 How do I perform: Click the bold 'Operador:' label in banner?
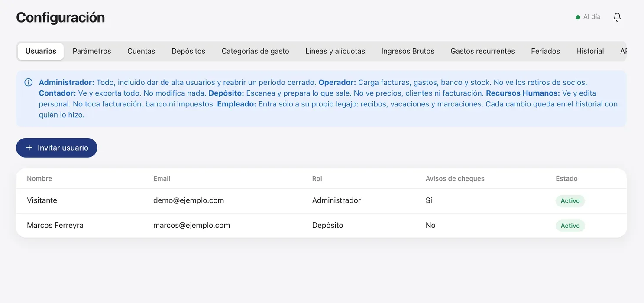pos(337,82)
